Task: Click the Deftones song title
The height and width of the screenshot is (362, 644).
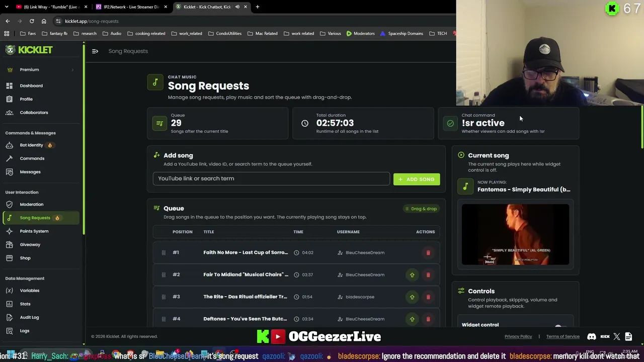Action: pos(245,319)
